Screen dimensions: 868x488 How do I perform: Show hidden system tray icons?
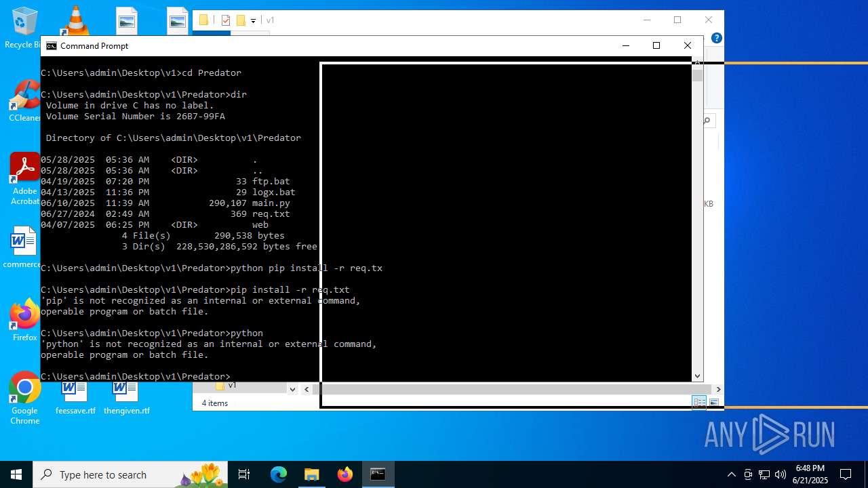[731, 474]
